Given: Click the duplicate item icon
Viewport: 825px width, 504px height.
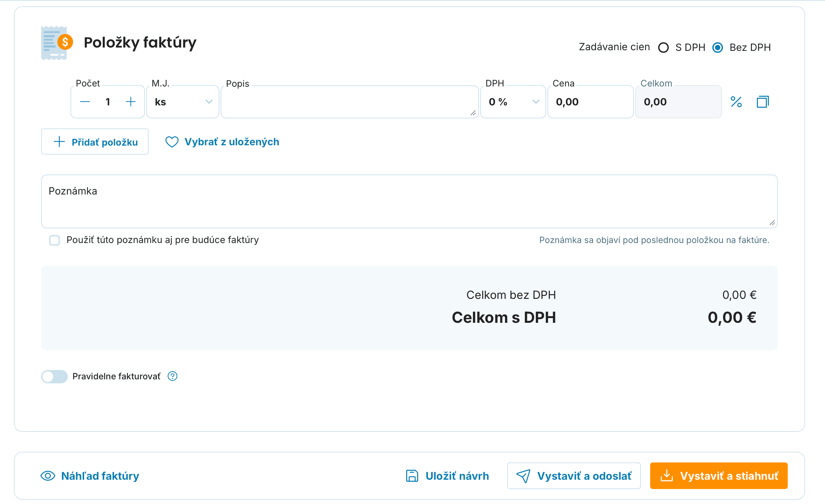Looking at the screenshot, I should pos(763,102).
